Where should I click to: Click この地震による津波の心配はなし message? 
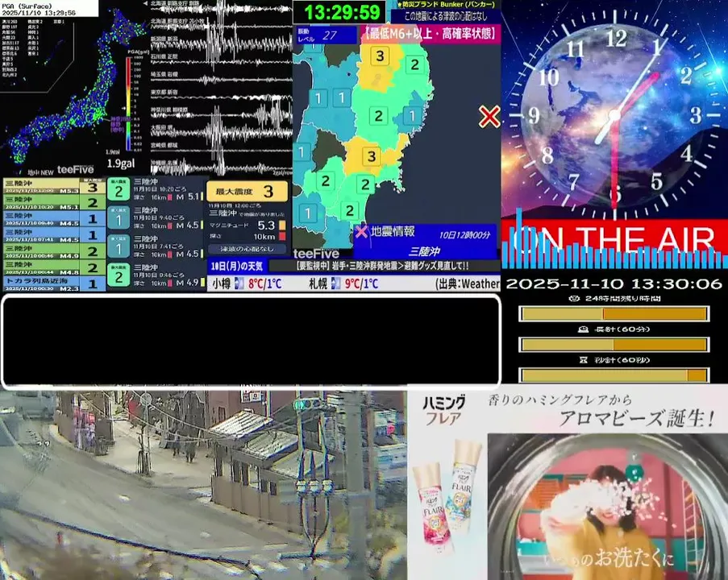(446, 16)
